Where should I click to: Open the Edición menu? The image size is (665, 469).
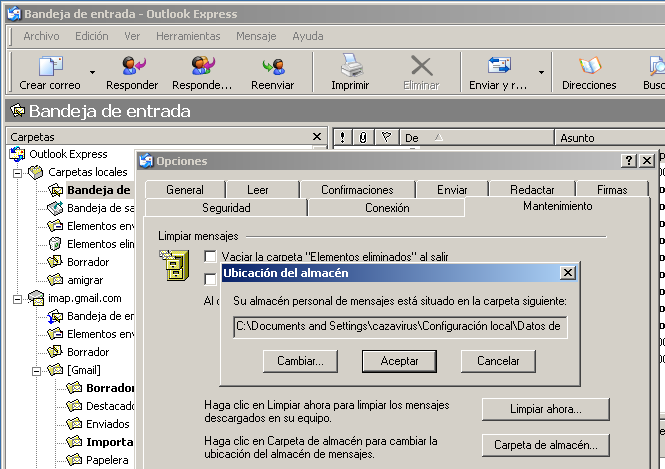(92, 36)
